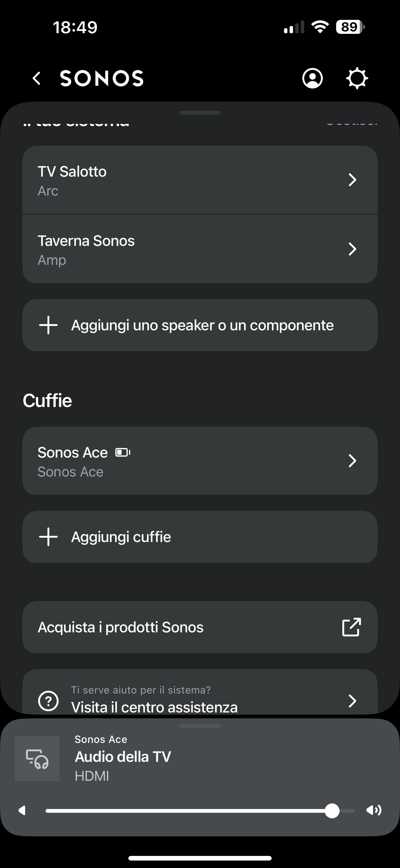Tap the TV headphone swap artwork icon
Viewport: 400px width, 868px height.
pos(38,759)
